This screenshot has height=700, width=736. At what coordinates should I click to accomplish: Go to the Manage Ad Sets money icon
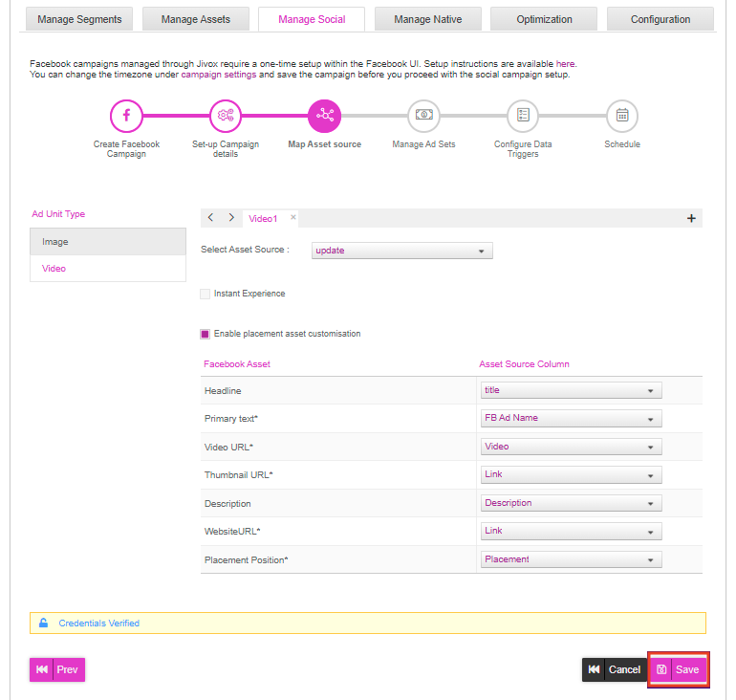tap(423, 116)
